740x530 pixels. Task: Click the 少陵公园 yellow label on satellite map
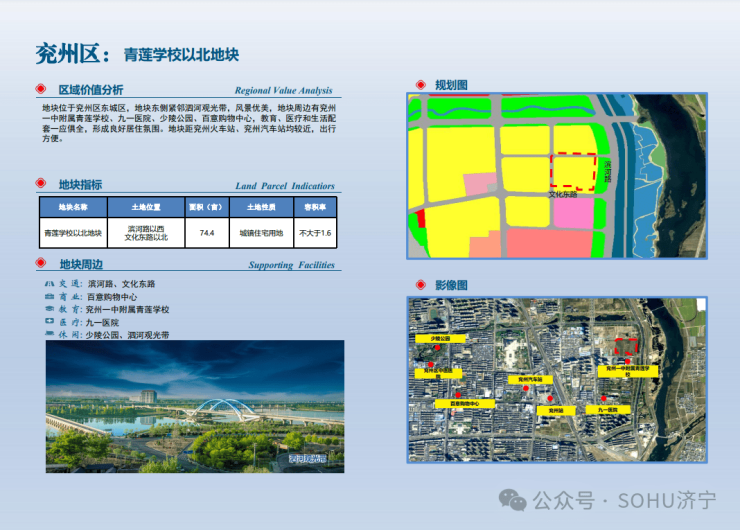[440, 339]
